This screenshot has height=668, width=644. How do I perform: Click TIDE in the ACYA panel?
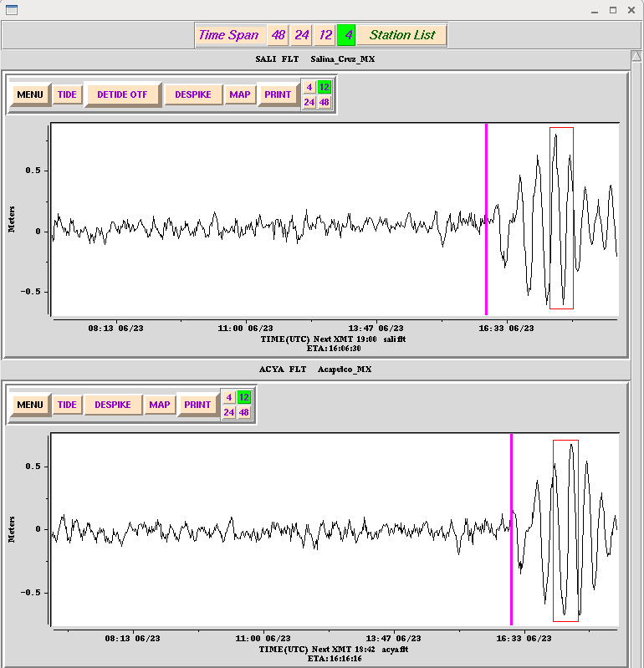pos(67,405)
